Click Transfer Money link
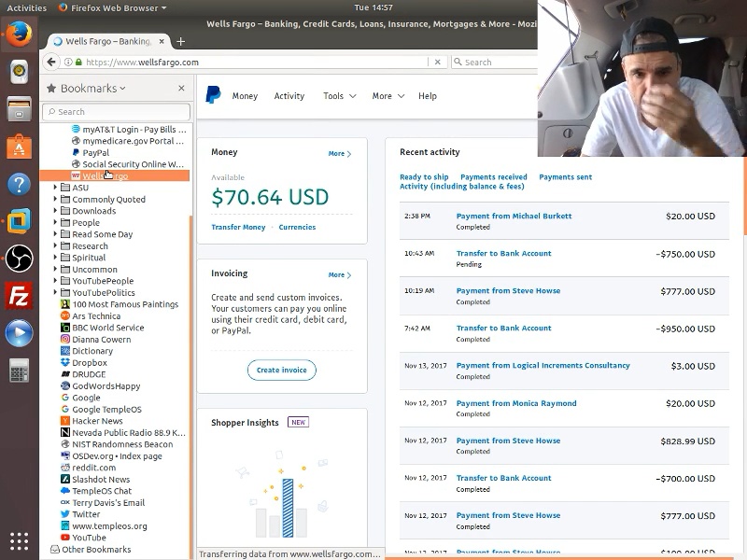This screenshot has width=747, height=560. click(x=238, y=227)
